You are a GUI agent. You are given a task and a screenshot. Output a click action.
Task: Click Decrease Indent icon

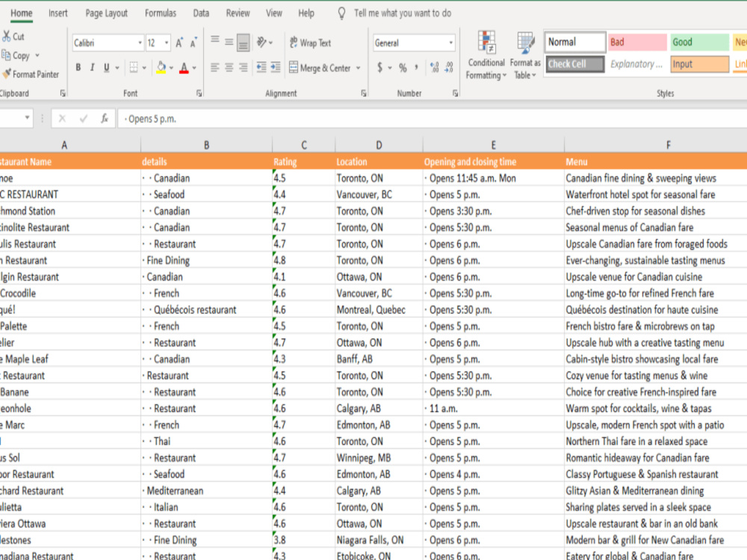(261, 68)
